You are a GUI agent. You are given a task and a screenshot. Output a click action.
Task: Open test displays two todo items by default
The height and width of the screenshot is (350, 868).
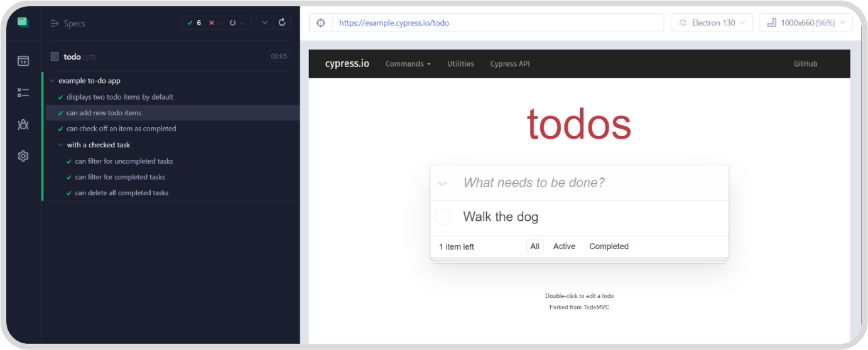(x=120, y=97)
